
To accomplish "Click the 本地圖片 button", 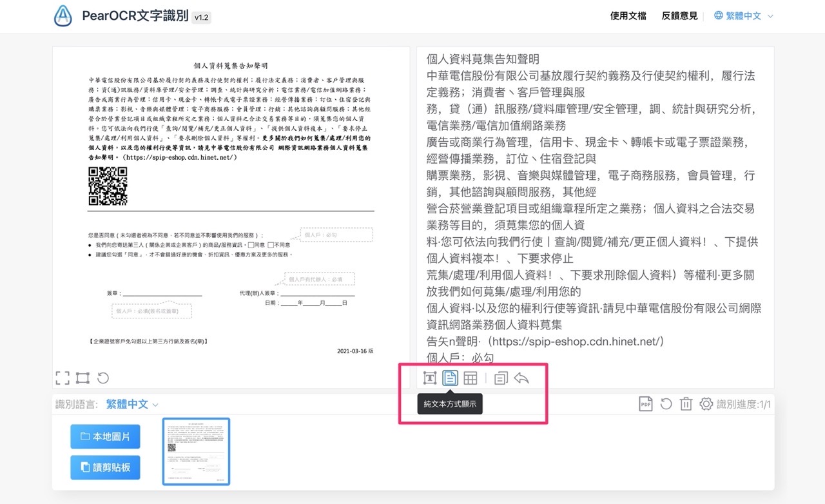I will coord(105,436).
